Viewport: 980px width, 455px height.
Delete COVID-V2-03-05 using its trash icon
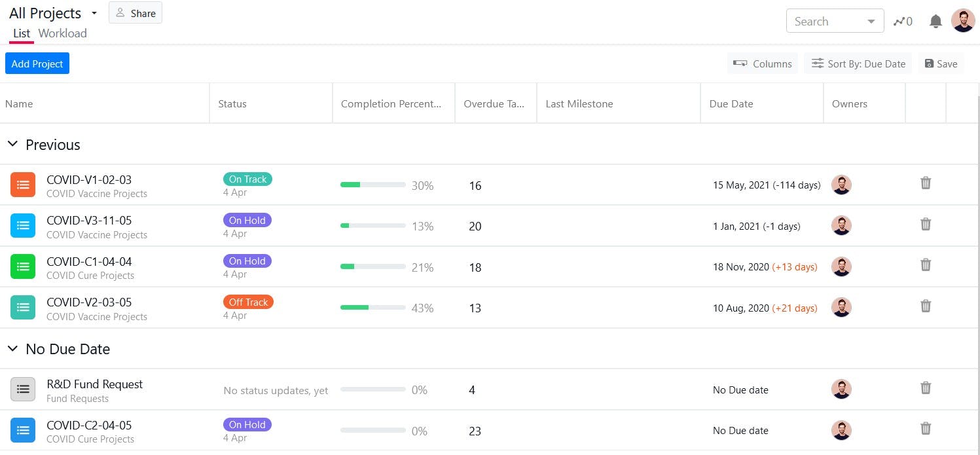926,306
